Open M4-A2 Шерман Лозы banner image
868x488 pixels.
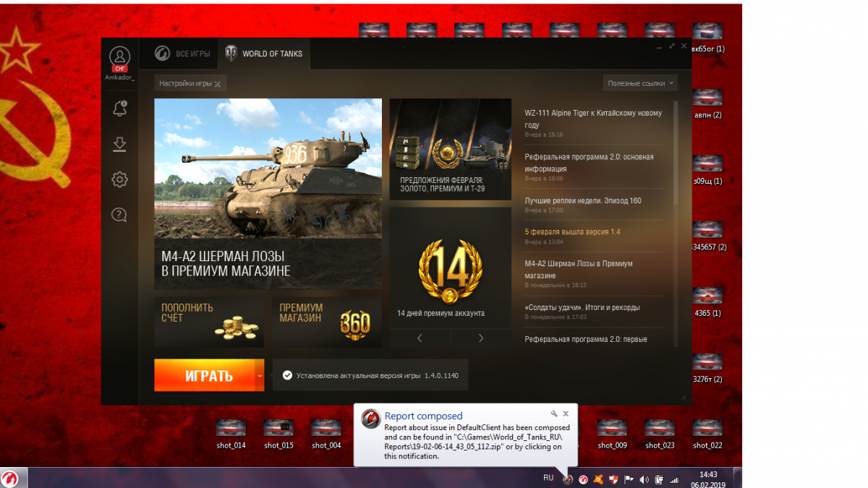click(268, 193)
